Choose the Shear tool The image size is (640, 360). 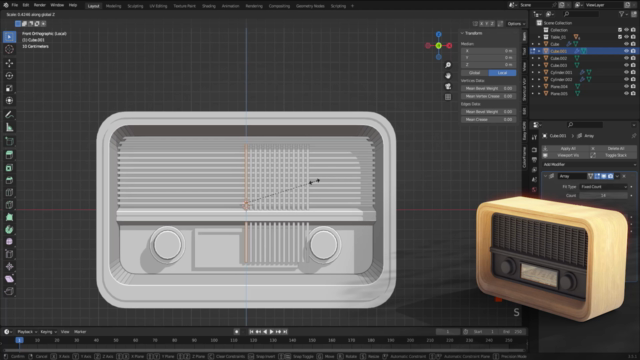(9, 279)
